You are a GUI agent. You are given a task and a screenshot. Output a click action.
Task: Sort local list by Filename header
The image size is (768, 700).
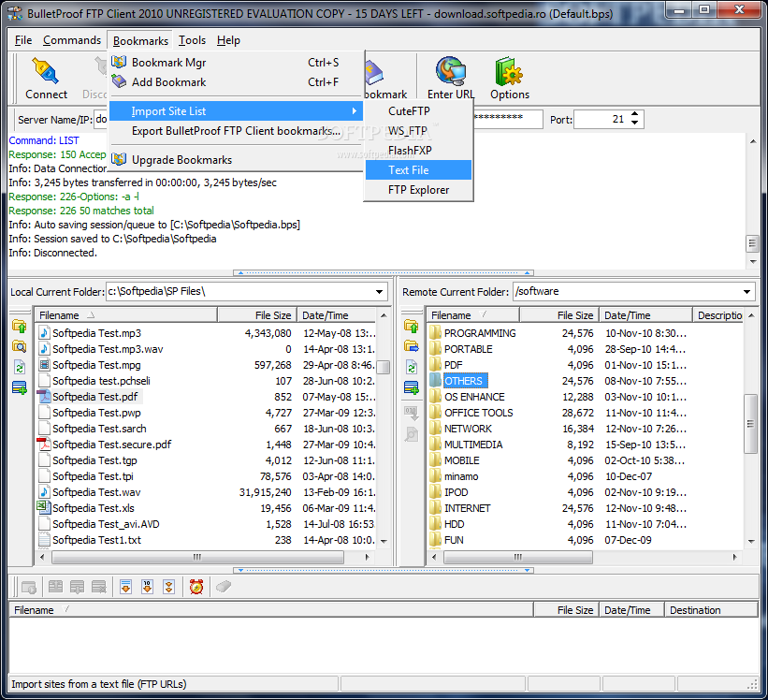125,315
